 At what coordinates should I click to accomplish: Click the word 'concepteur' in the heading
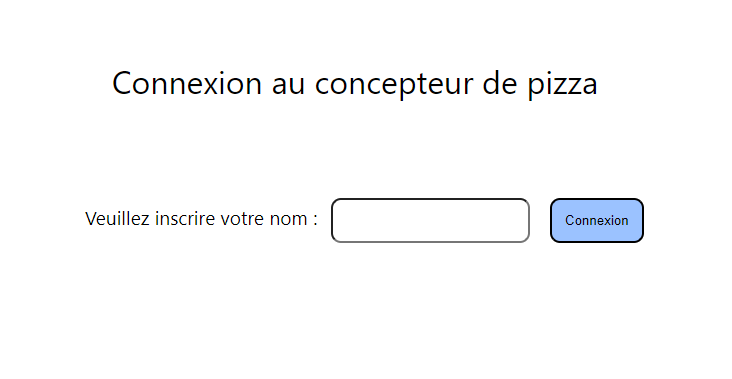coord(394,85)
